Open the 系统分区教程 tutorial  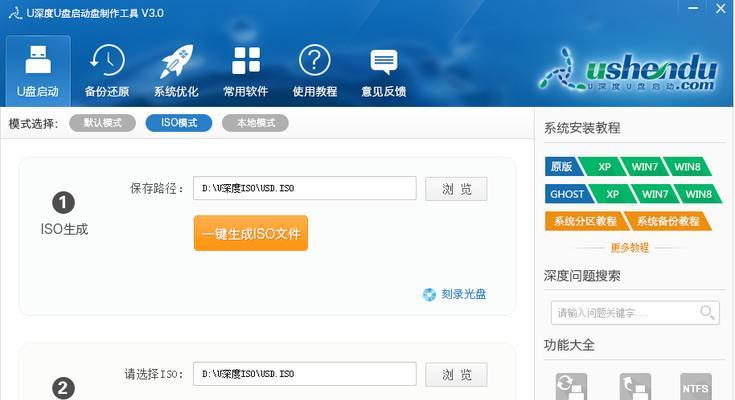point(585,221)
